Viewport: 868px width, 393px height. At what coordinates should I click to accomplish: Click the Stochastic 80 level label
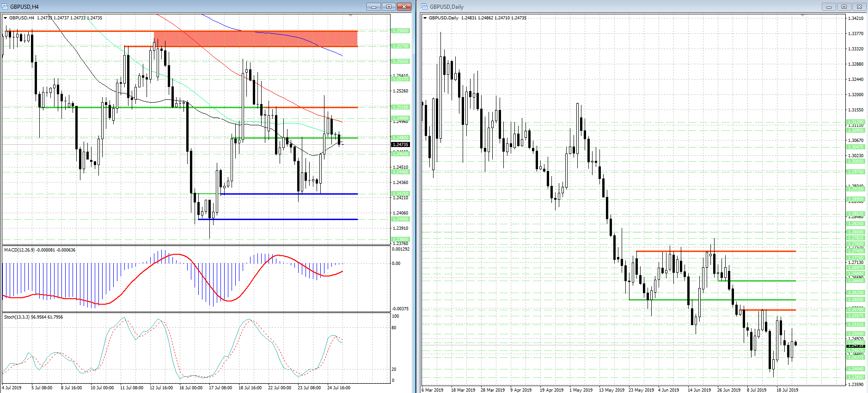coord(394,328)
